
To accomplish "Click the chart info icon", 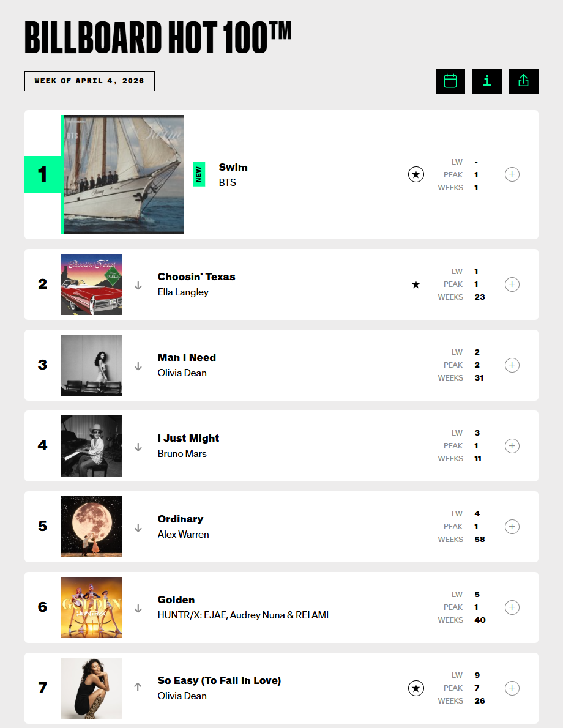I will tap(487, 81).
